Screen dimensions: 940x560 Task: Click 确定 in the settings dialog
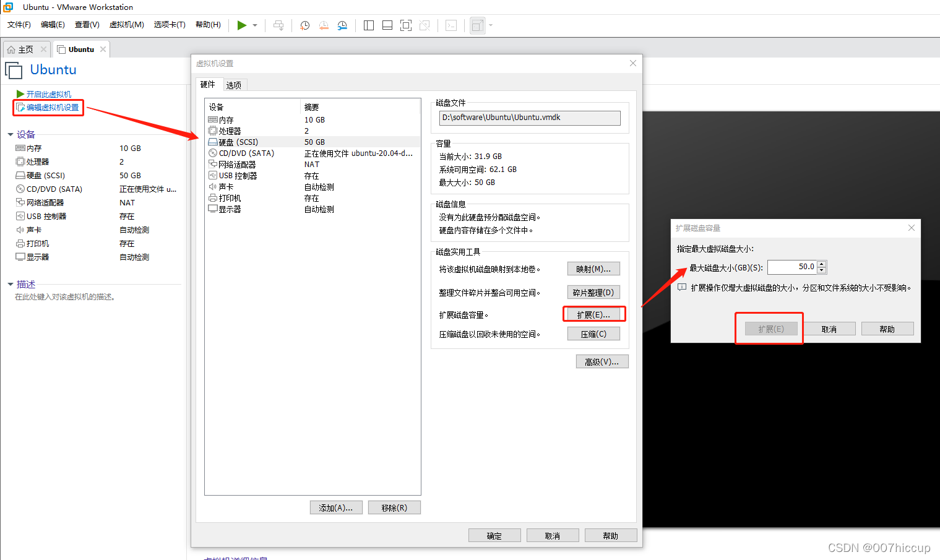494,535
